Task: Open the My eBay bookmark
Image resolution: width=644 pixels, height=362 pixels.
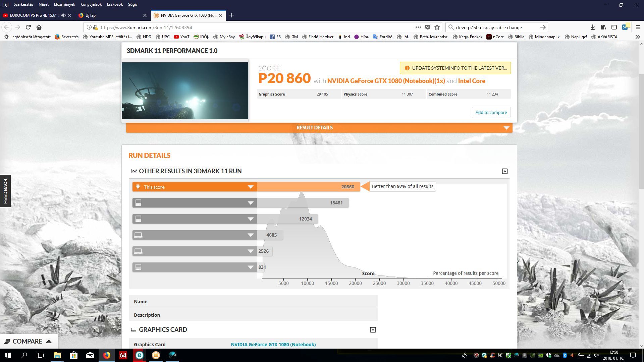Action: coord(224,37)
